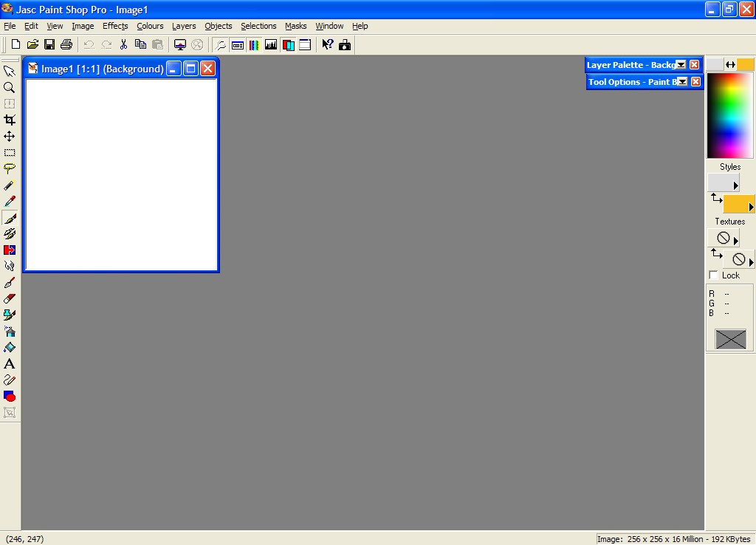Open the Colours menu
756x545 pixels.
click(150, 26)
